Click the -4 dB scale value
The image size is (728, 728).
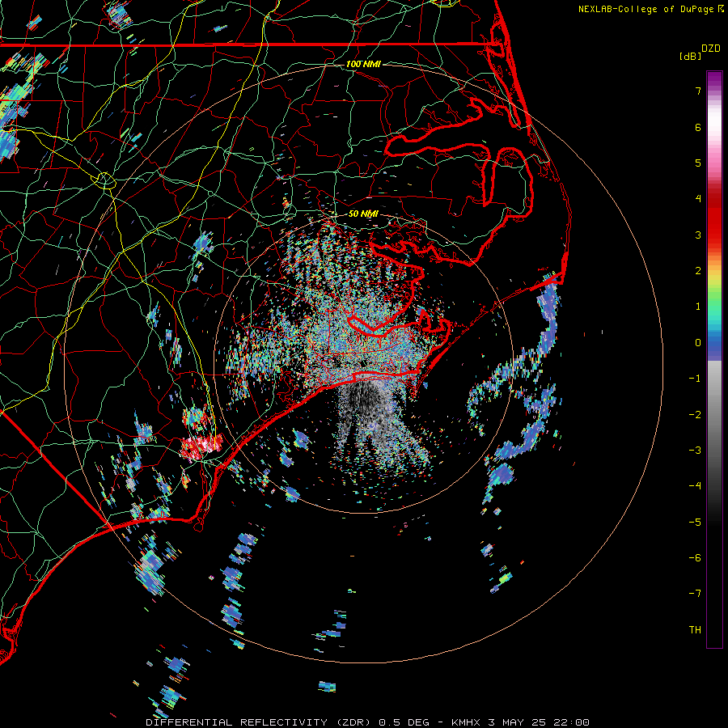[x=695, y=486]
